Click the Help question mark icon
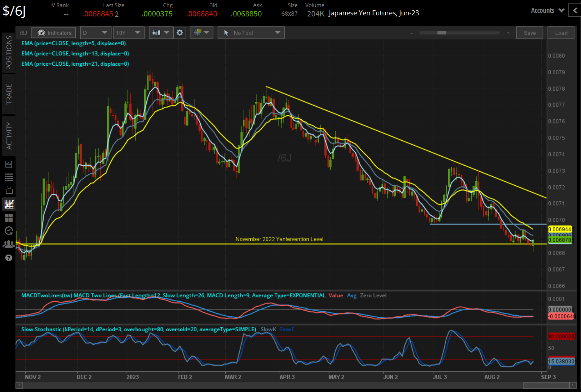The height and width of the screenshot is (392, 581). [x=9, y=257]
